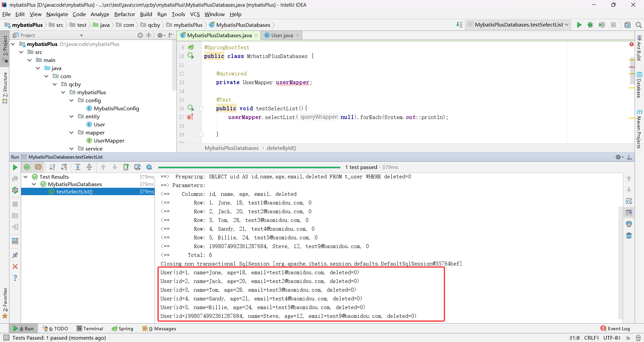
Task: Export test results icon
Action: pos(126,167)
